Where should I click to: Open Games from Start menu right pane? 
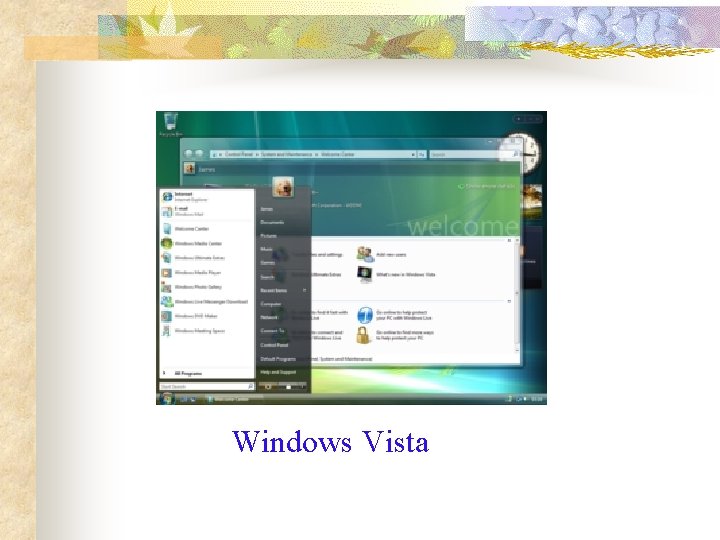click(x=268, y=263)
